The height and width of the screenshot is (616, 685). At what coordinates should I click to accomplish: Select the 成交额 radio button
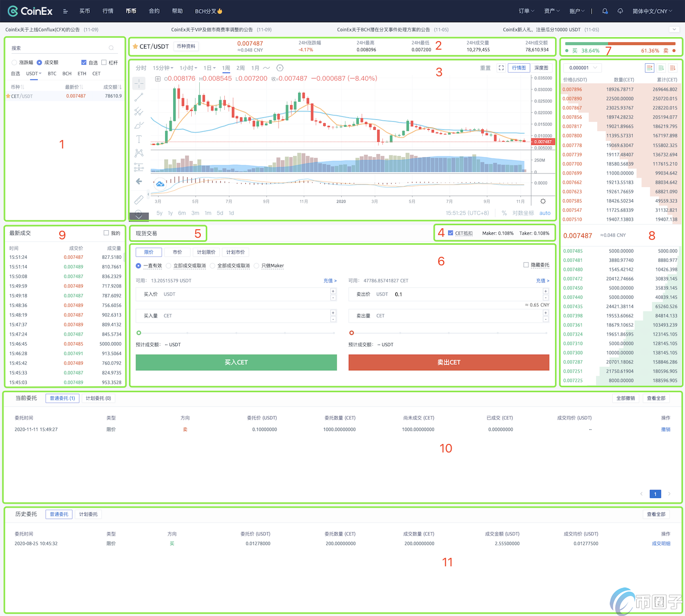39,63
